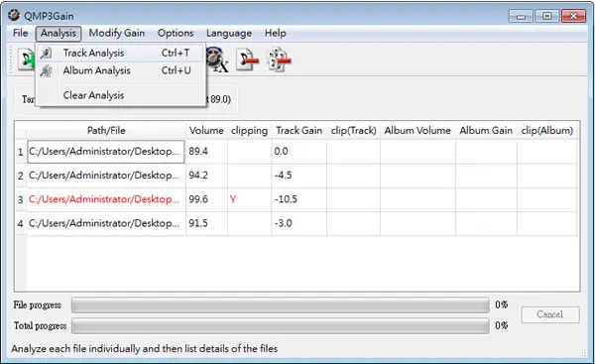The height and width of the screenshot is (364, 595).
Task: Click the QMP3Gain app icon in title bar
Action: tap(14, 15)
